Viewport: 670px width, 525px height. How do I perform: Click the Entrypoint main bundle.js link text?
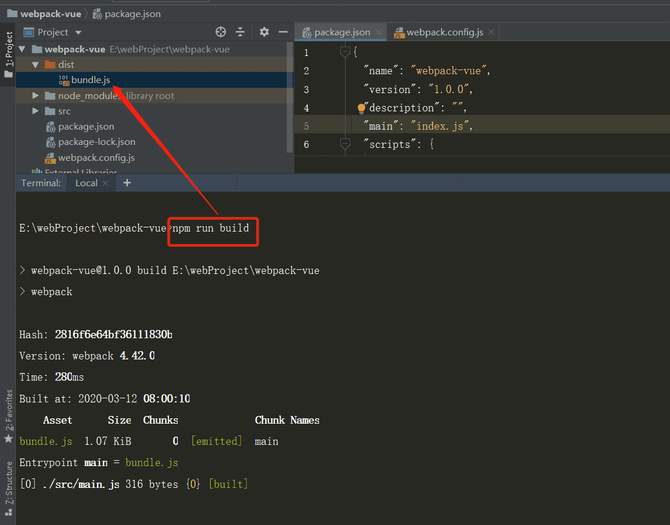(152, 463)
